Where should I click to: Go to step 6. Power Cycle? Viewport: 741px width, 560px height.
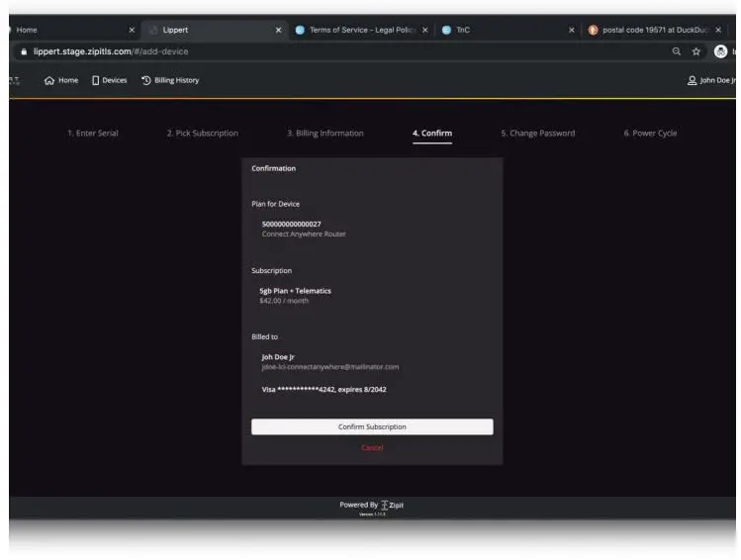pyautogui.click(x=650, y=134)
